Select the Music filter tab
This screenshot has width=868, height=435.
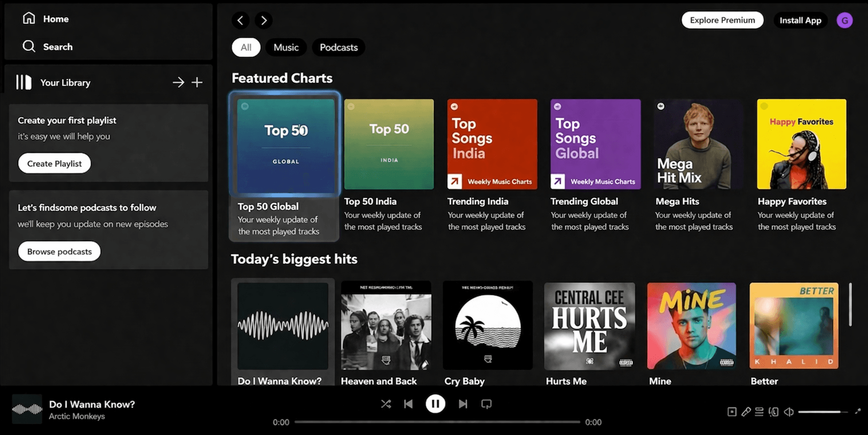[x=286, y=48]
